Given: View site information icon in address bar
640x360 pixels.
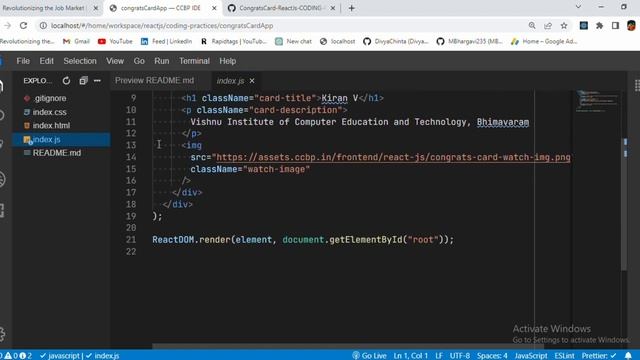Looking at the screenshot, I should point(43,25).
